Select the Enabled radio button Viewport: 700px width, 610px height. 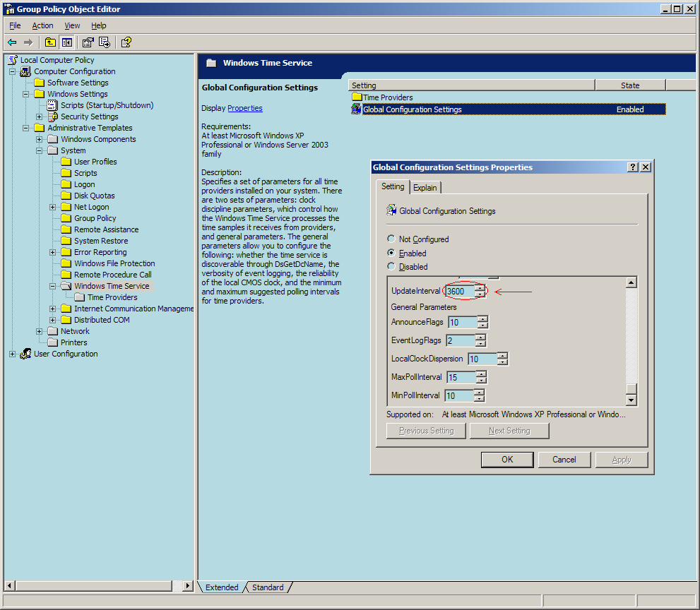pyautogui.click(x=391, y=253)
